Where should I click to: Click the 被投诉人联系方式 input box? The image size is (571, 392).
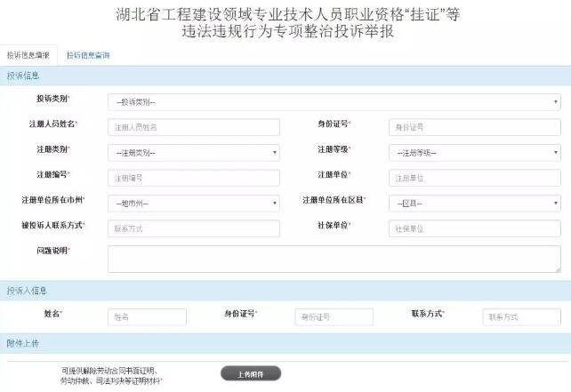193,228
